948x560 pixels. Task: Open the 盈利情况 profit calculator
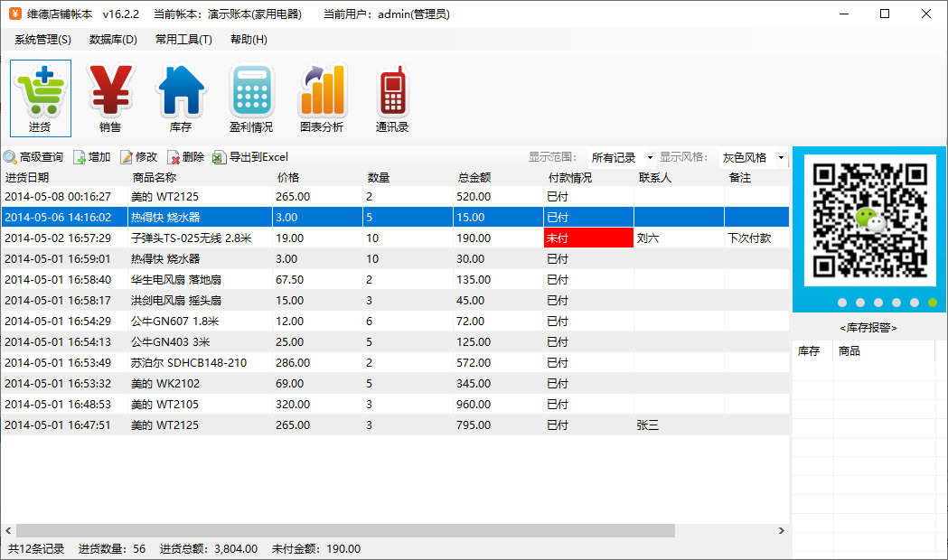click(x=251, y=98)
